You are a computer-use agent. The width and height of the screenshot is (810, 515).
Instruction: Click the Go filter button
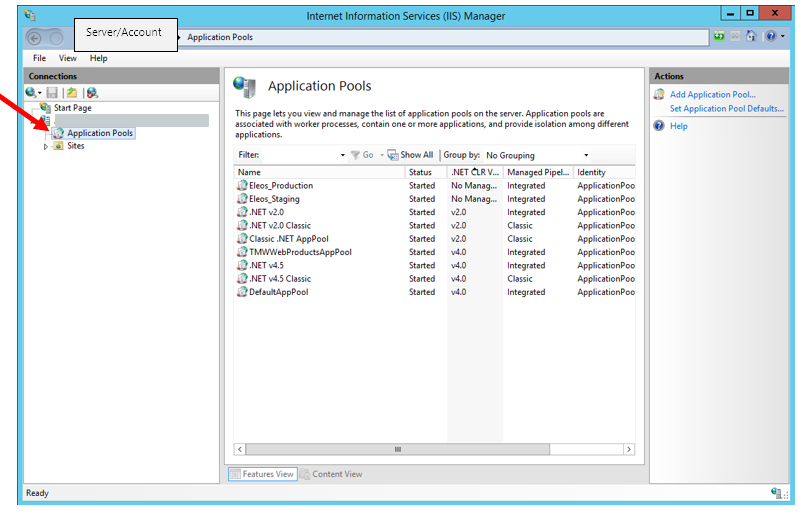pos(362,155)
